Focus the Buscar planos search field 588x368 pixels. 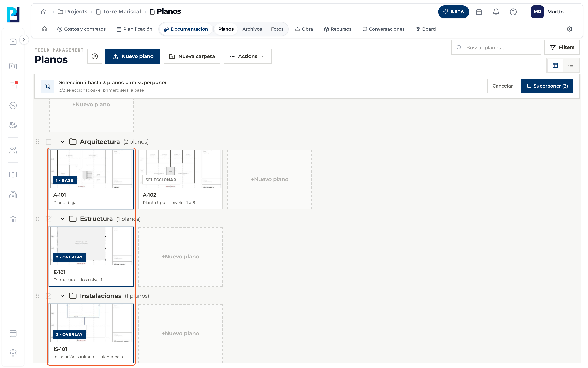coord(496,47)
